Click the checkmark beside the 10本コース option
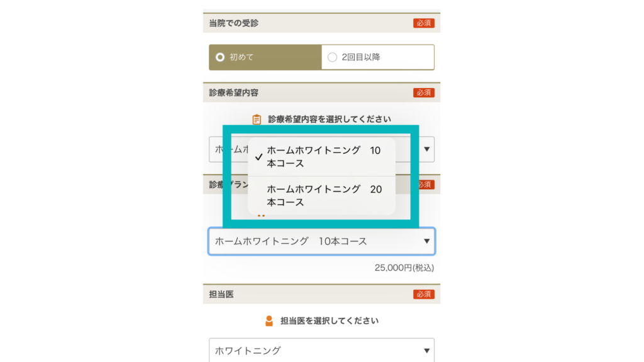Viewport: 644px width, 362px height. tap(258, 156)
